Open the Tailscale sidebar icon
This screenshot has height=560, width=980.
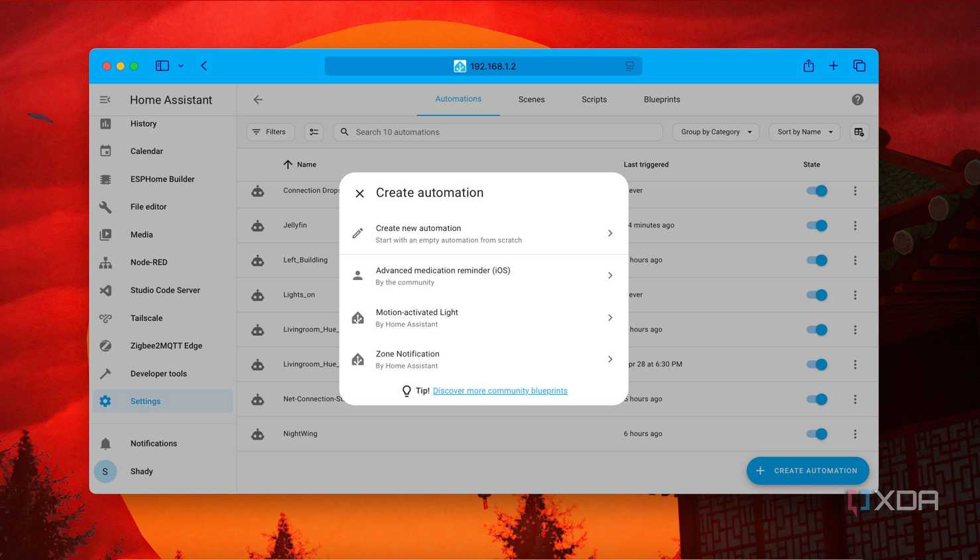click(x=105, y=318)
